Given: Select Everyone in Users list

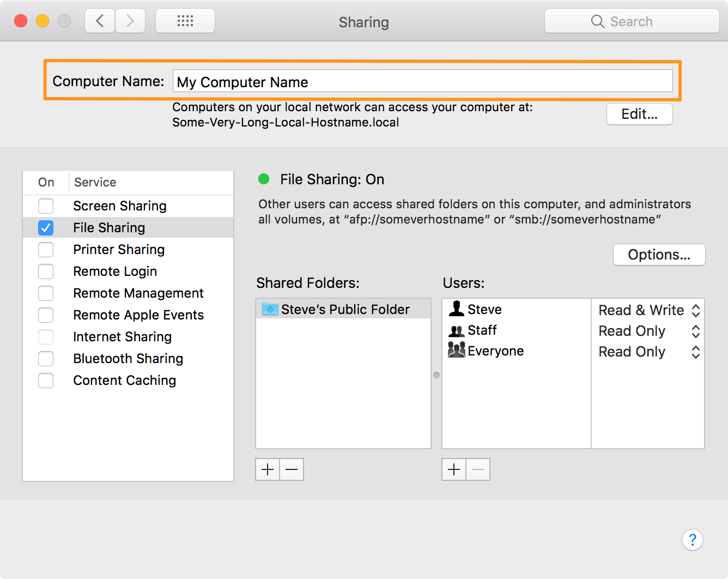Looking at the screenshot, I should pos(517,351).
